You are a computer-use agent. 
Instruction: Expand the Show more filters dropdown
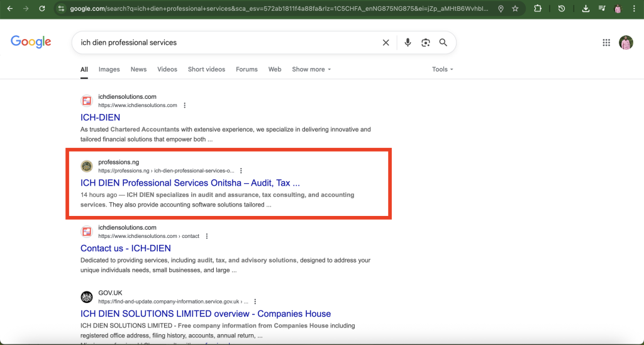311,69
